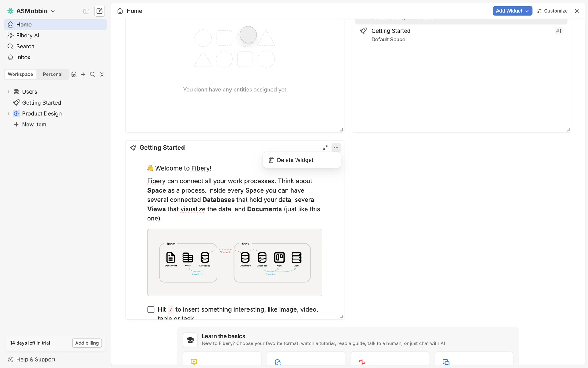The width and height of the screenshot is (588, 368).
Task: Select Delete Widget from menu
Action: (x=295, y=160)
